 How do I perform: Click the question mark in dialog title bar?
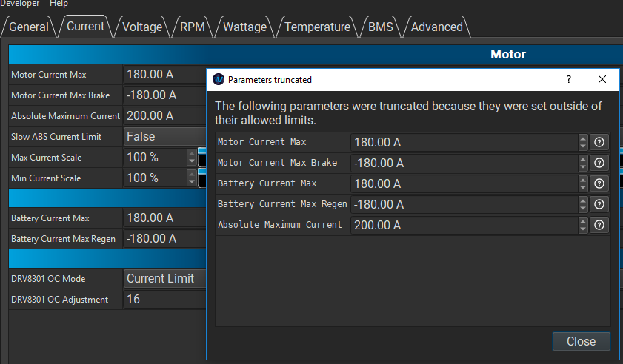[569, 79]
